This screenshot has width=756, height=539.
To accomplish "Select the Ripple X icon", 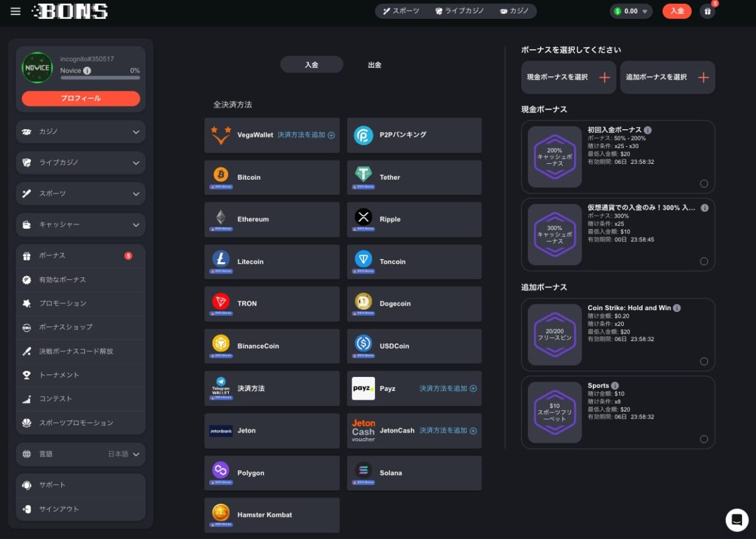I will coord(364,217).
